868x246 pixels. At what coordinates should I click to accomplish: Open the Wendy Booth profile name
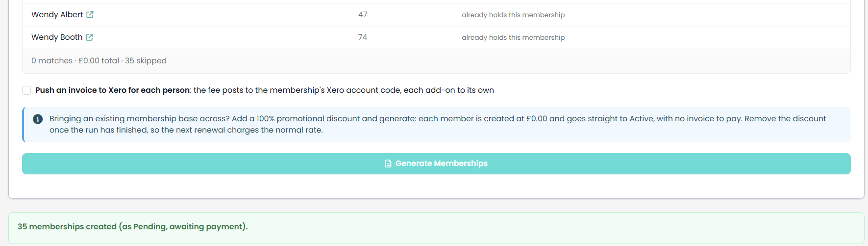coord(57,37)
